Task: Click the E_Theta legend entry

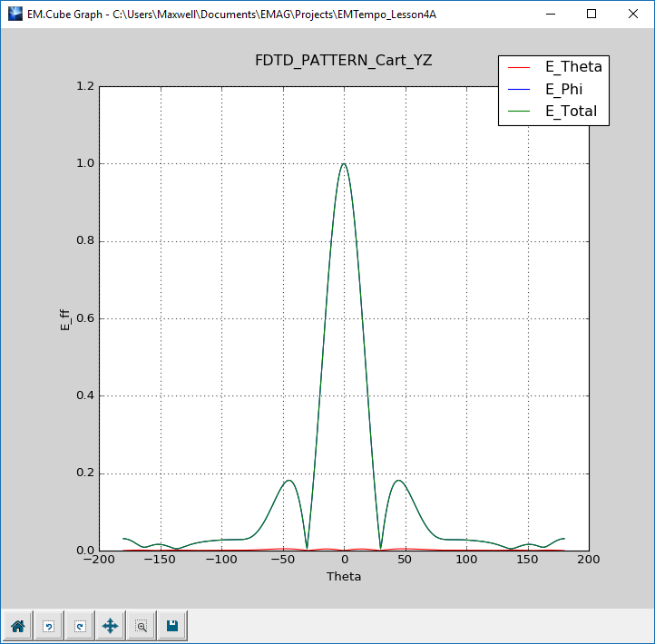Action: [x=572, y=67]
